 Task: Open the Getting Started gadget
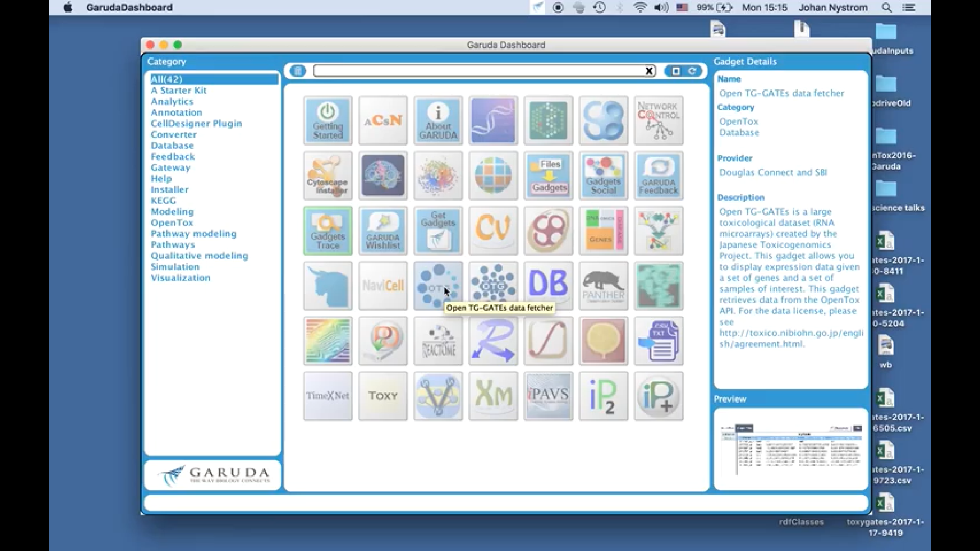pyautogui.click(x=328, y=120)
